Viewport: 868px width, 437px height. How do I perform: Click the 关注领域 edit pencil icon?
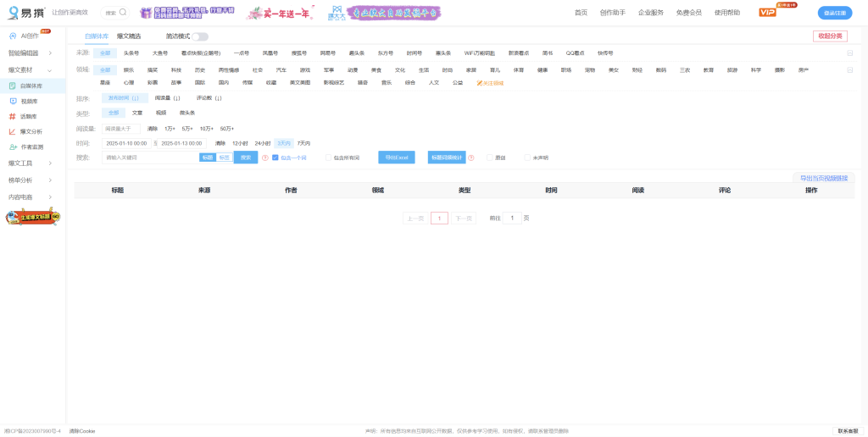480,83
